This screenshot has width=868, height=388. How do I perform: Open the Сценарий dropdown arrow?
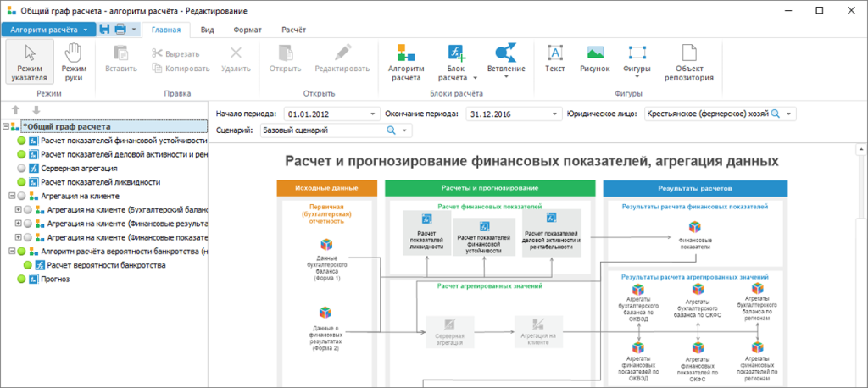(x=404, y=130)
